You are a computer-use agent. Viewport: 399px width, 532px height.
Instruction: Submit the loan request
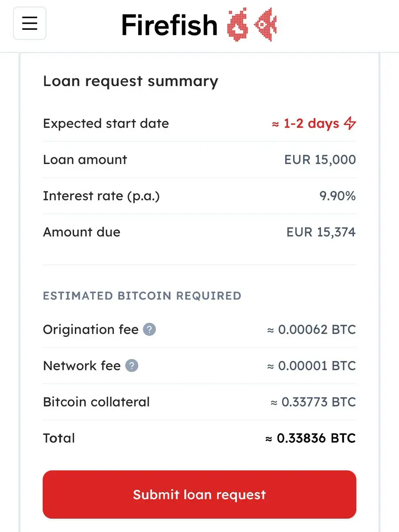[199, 494]
